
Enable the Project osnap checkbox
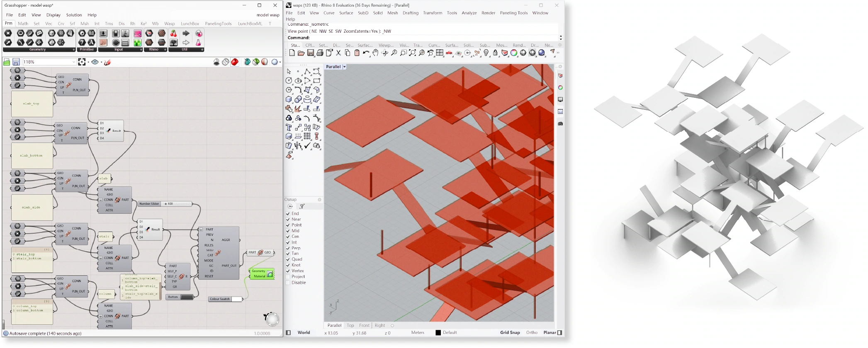point(288,277)
